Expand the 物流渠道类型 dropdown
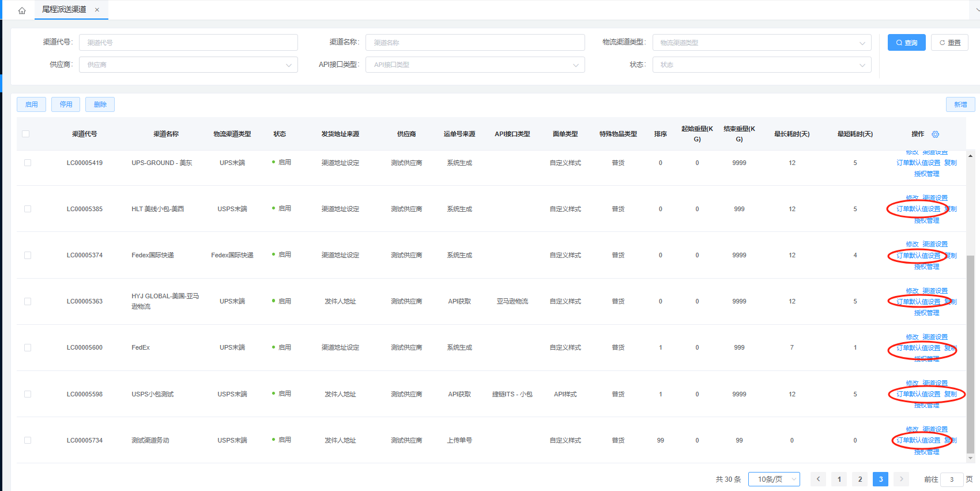 762,43
